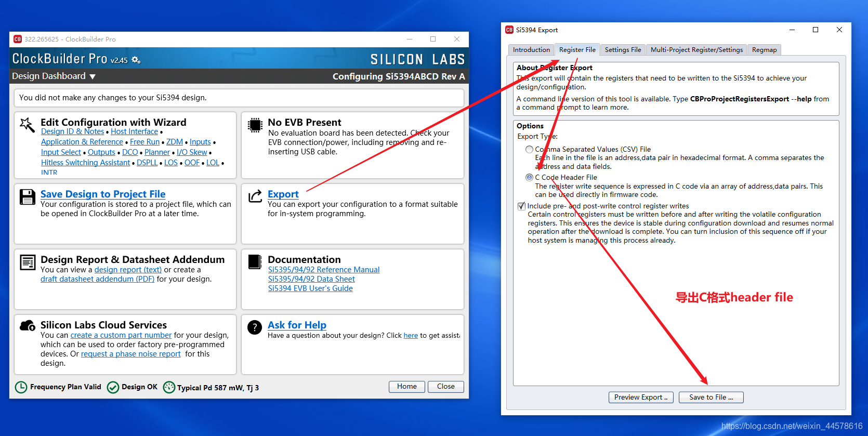Image resolution: width=868 pixels, height=436 pixels.
Task: Open Planner wizard link
Action: [157, 152]
